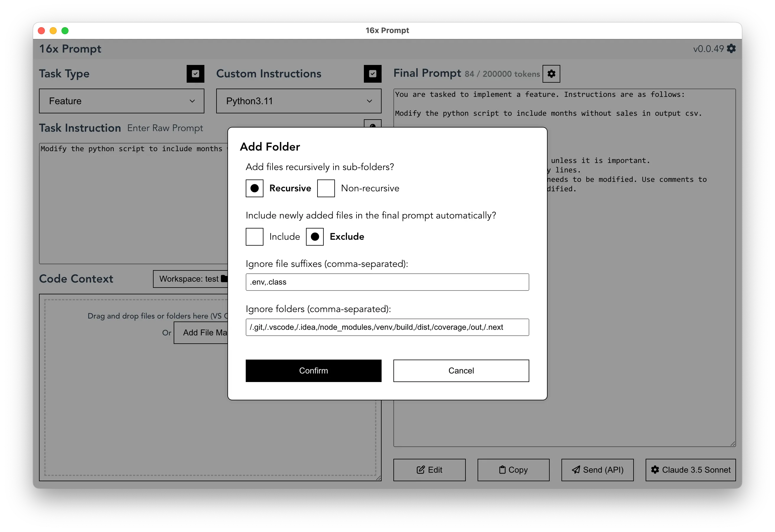This screenshot has height=532, width=775.
Task: Choose Include for newly added files
Action: click(254, 237)
